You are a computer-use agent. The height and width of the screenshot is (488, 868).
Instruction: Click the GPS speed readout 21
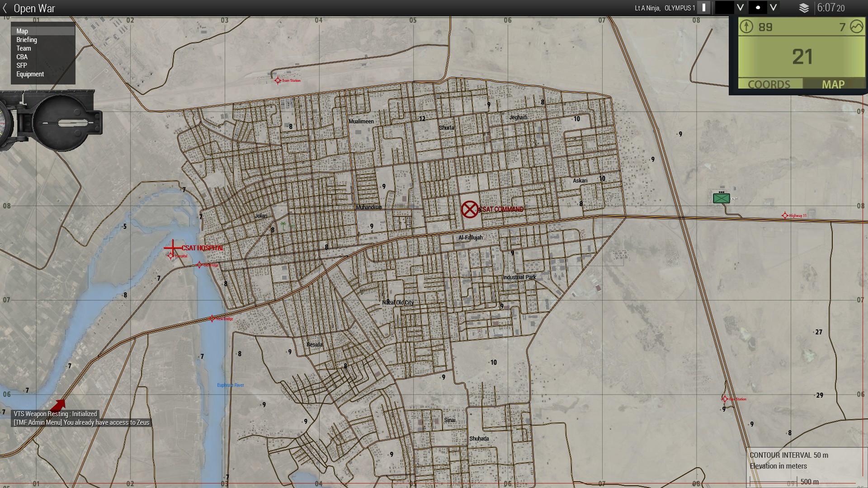pyautogui.click(x=802, y=57)
